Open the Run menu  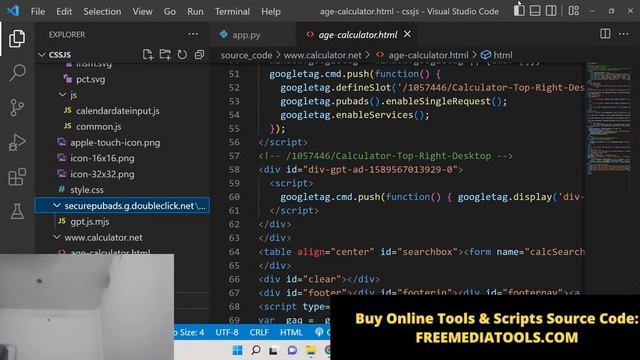coord(195,11)
